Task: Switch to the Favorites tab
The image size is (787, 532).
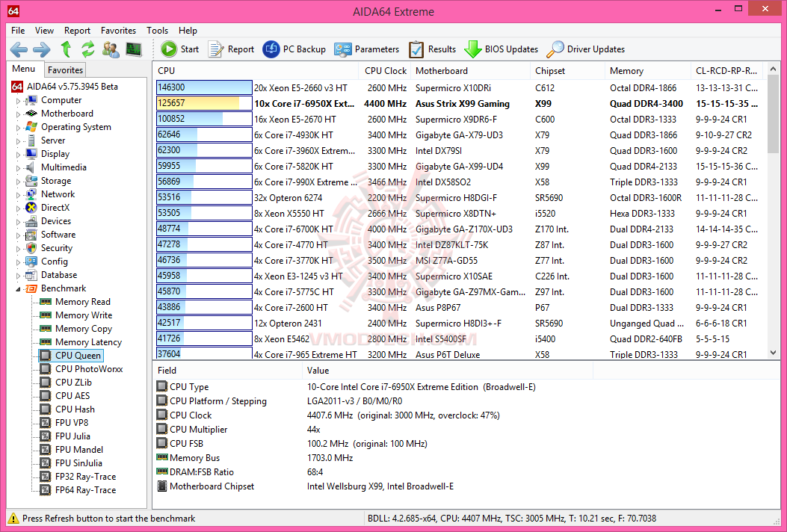Action: coord(65,70)
